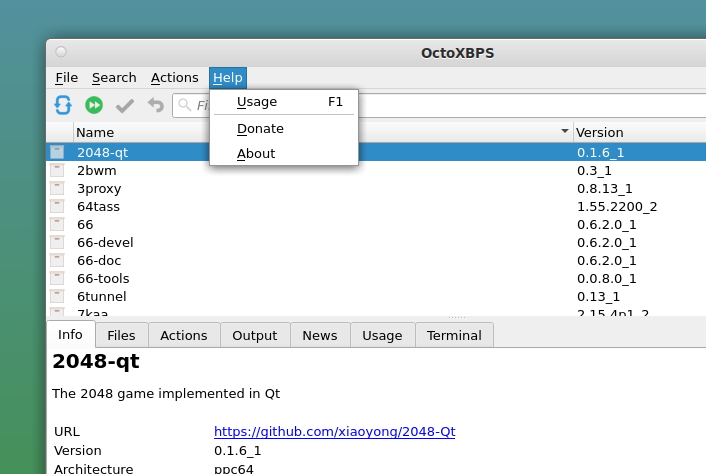Select the 6tunnel package row
Screen dimensions: 706x474
(376, 296)
